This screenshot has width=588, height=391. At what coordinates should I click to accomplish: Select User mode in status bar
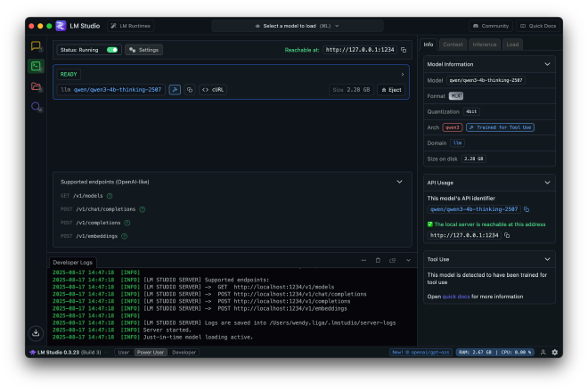[123, 353]
